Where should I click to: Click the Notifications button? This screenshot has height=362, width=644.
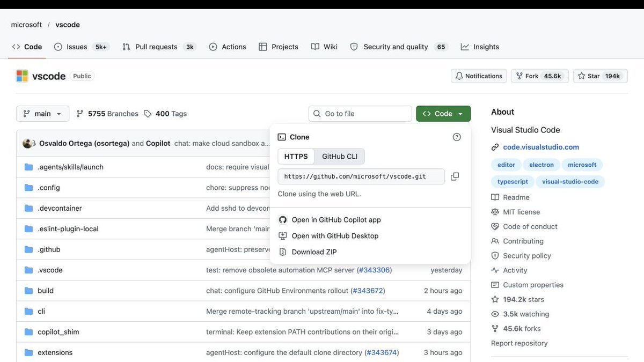pyautogui.click(x=479, y=76)
